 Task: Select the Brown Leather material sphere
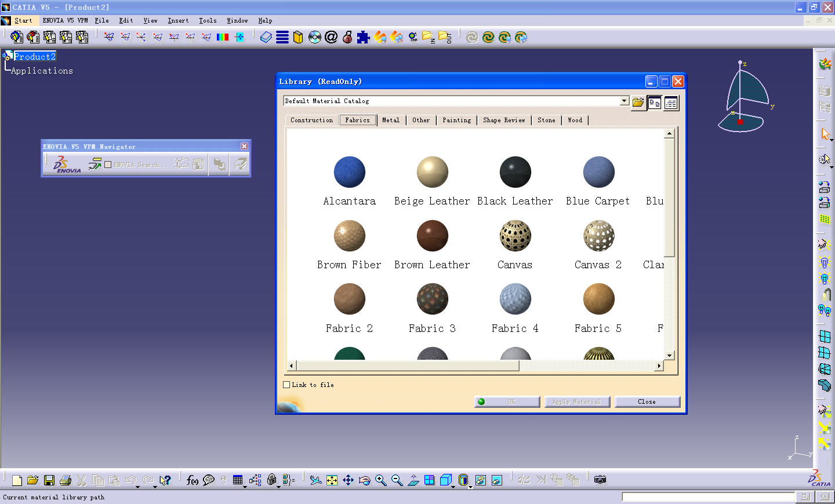(x=433, y=236)
